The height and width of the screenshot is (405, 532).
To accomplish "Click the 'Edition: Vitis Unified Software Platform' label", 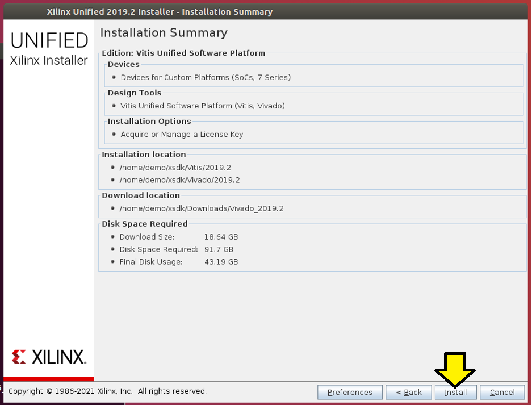I will pos(183,53).
